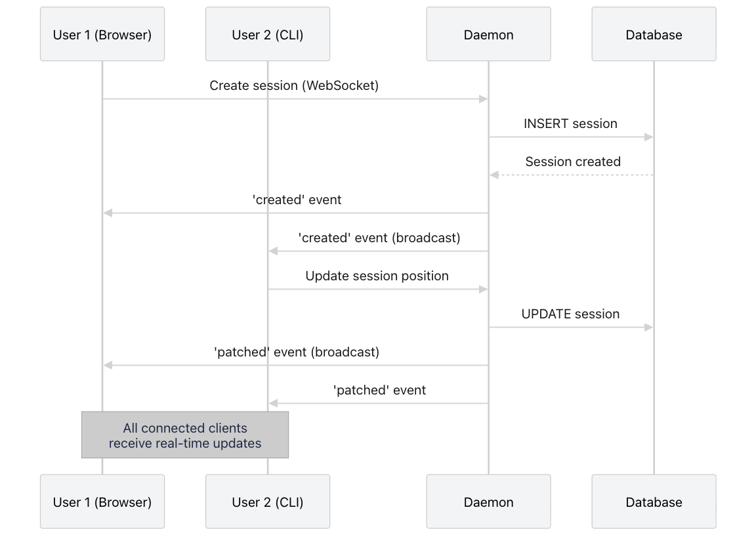
Task: Select the top User 2 (CLI) participant box
Action: [268, 35]
